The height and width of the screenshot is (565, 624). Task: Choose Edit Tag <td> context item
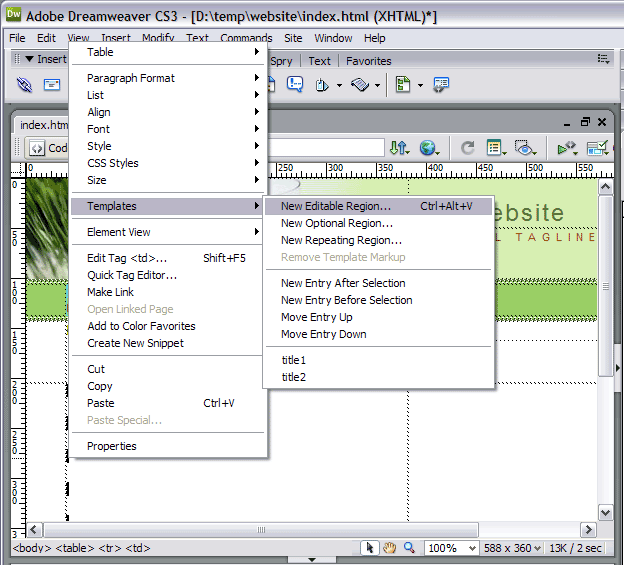coord(168,258)
